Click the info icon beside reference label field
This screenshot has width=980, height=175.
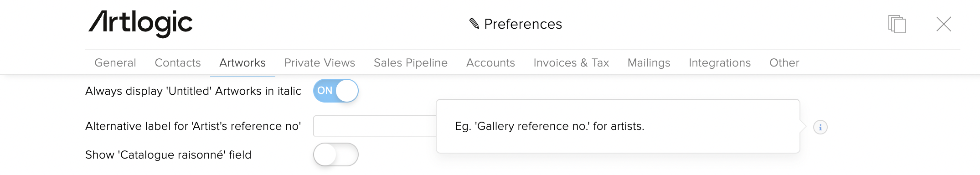tap(820, 127)
